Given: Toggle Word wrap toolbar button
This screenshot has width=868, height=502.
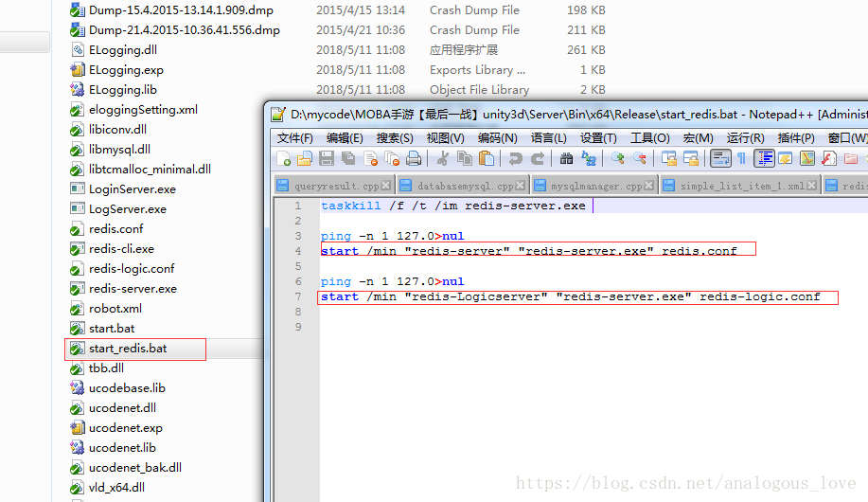Looking at the screenshot, I should click(720, 159).
